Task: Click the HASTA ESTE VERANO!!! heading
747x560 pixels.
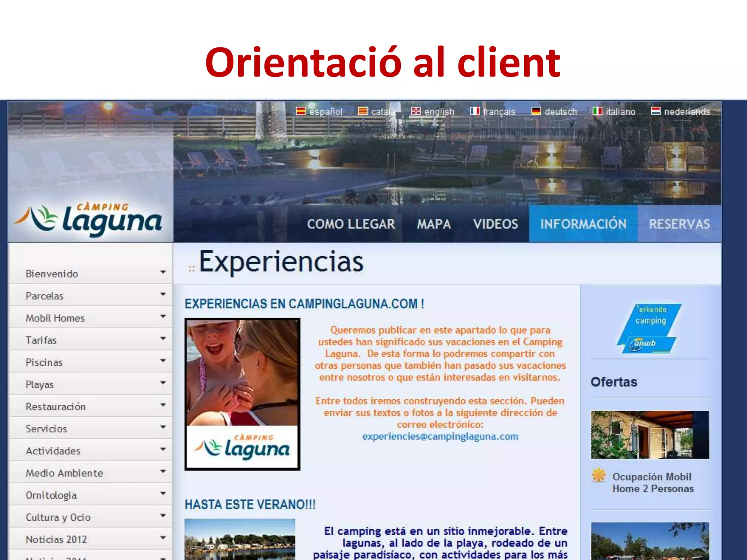Action: [250, 505]
